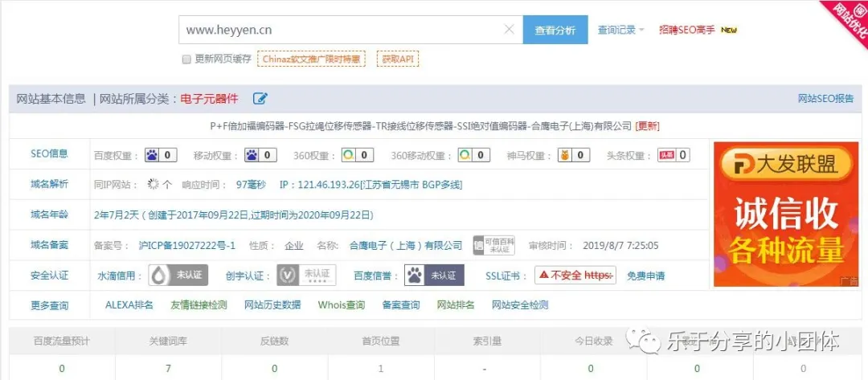Click the 索引量 column header
Image resolution: width=868 pixels, height=380 pixels.
tap(486, 341)
